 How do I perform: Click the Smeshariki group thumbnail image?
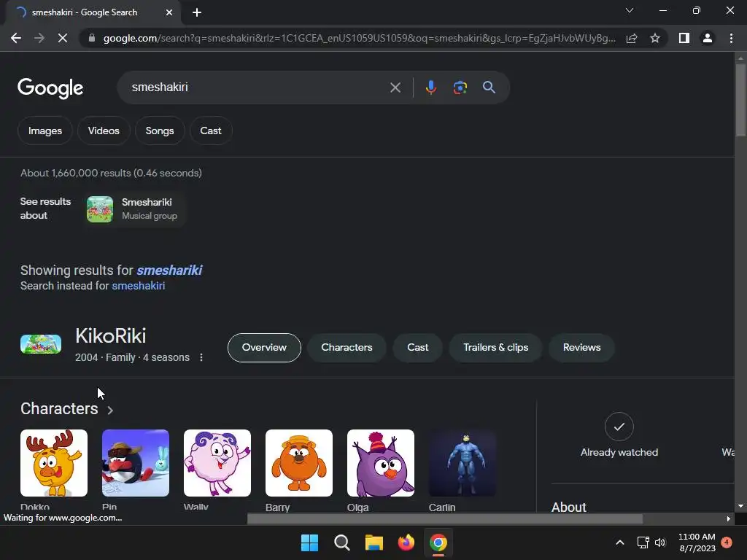(99, 209)
